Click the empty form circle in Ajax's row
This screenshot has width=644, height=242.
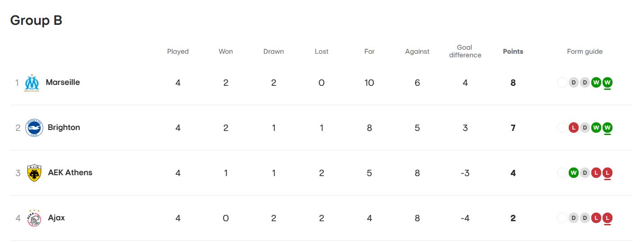562,218
